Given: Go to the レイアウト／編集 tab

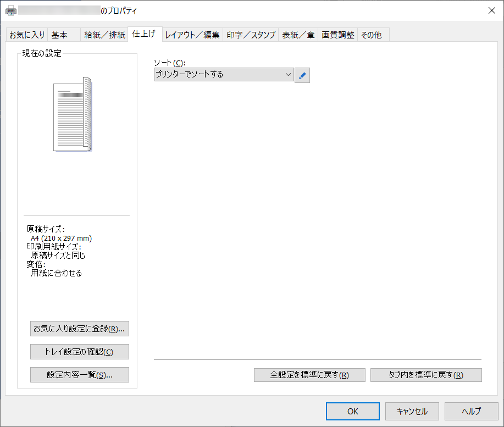Looking at the screenshot, I should point(192,35).
